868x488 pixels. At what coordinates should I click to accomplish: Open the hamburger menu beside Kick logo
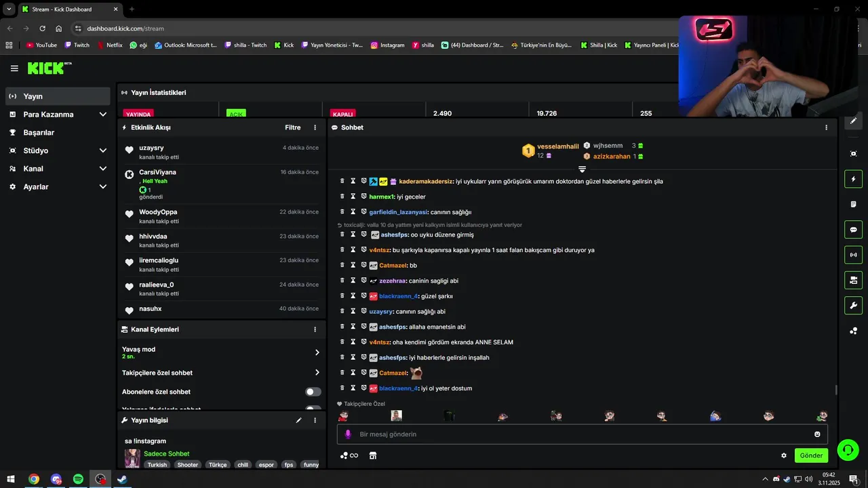click(x=14, y=68)
